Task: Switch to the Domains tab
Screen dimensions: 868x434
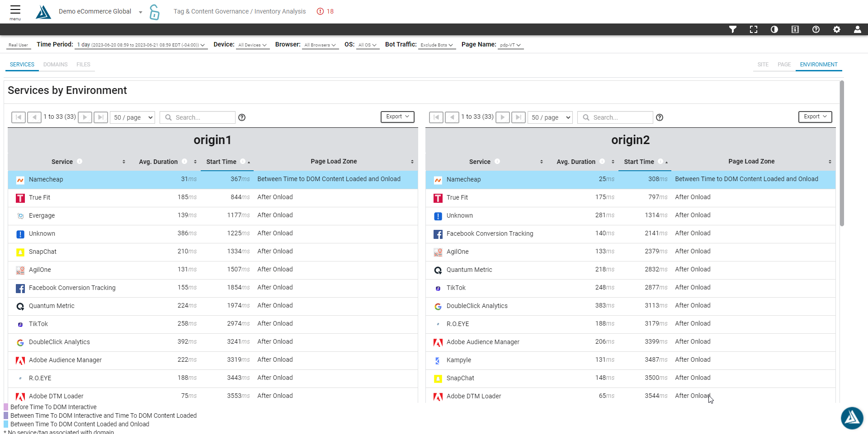Action: 56,65
